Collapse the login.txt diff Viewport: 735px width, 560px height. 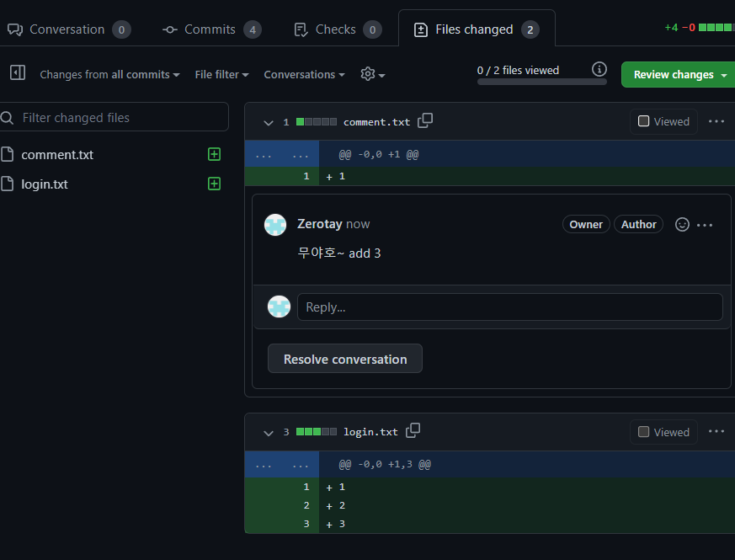pos(268,433)
